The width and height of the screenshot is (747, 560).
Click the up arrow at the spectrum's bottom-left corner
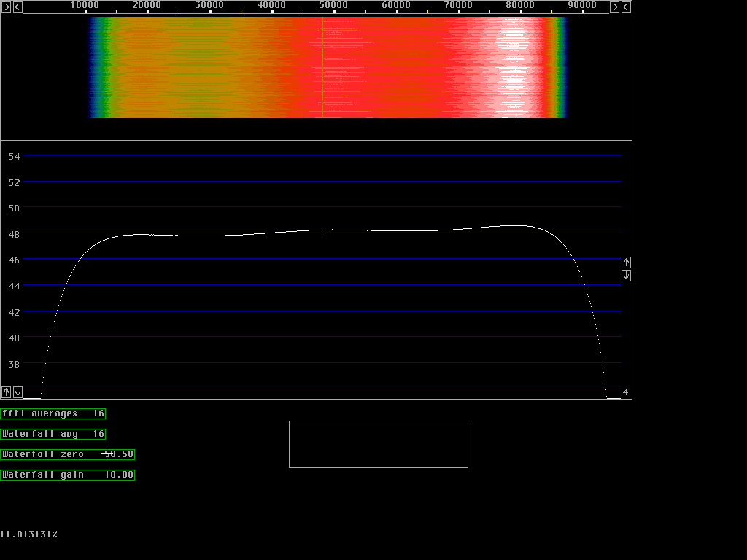coord(6,392)
